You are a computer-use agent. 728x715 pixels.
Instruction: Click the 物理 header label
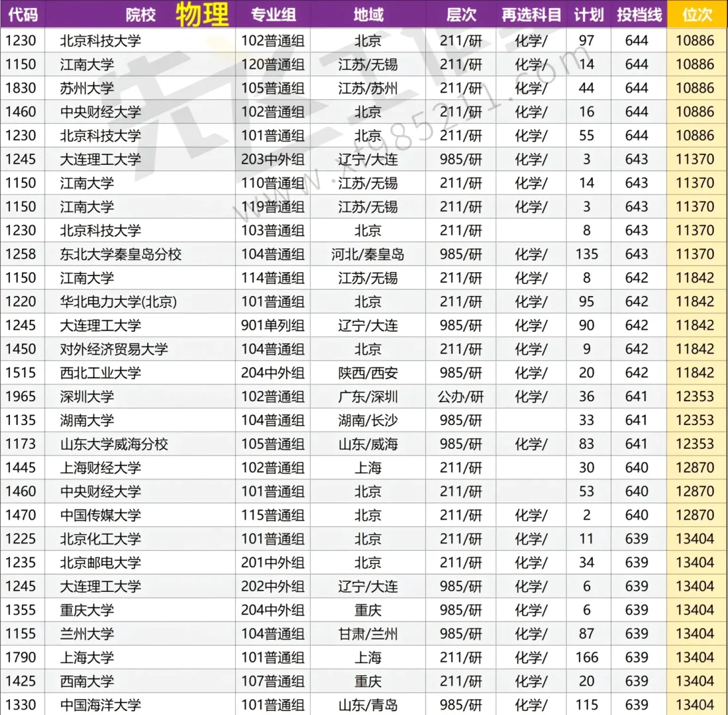tap(200, 13)
